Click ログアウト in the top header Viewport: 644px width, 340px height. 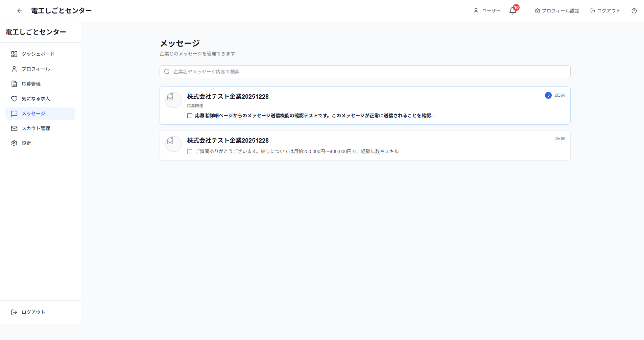[x=605, y=10]
